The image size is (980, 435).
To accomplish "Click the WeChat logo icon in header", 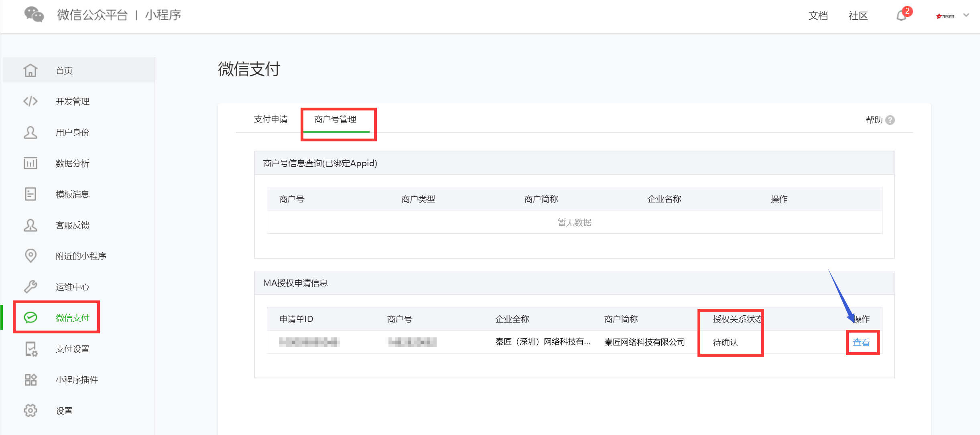I will click(x=34, y=15).
